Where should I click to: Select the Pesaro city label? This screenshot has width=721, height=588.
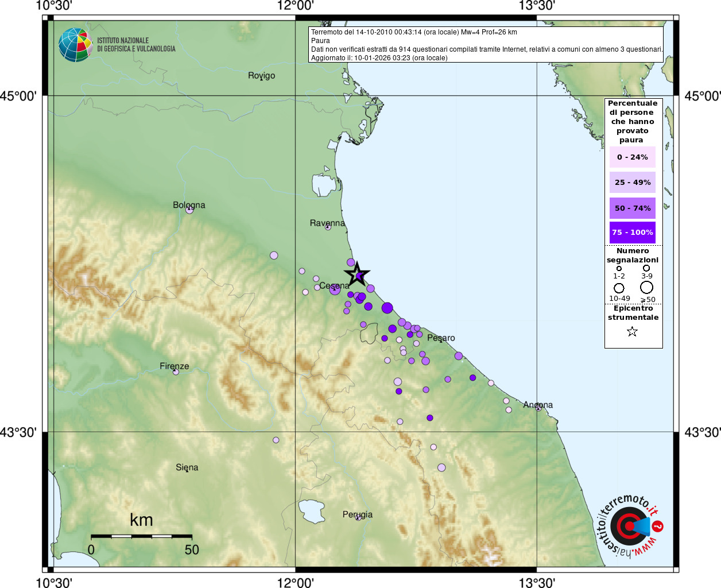pyautogui.click(x=441, y=338)
